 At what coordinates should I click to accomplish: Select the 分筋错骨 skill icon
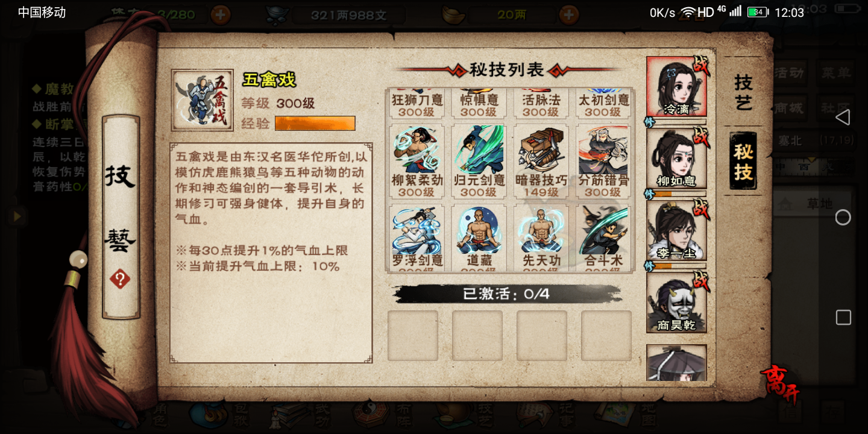603,162
